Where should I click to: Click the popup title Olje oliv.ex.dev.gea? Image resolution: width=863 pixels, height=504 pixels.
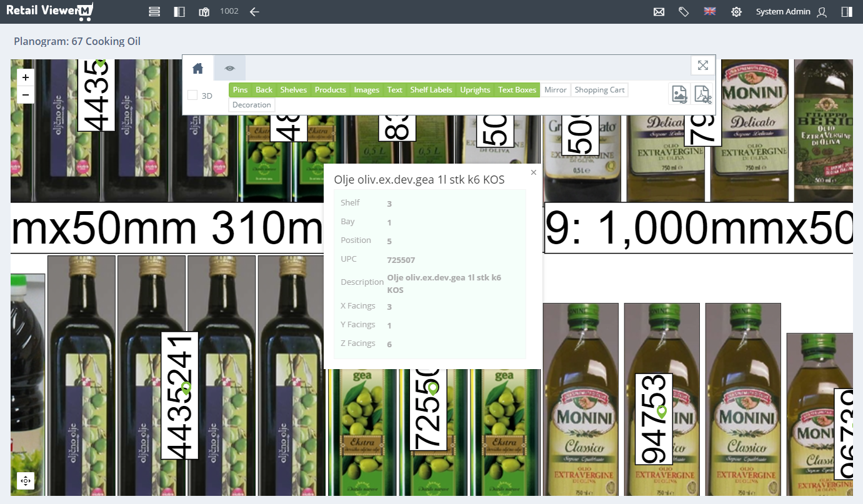pos(419,180)
